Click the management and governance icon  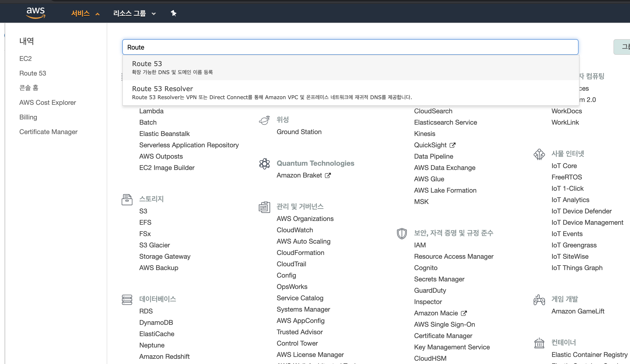[264, 207]
